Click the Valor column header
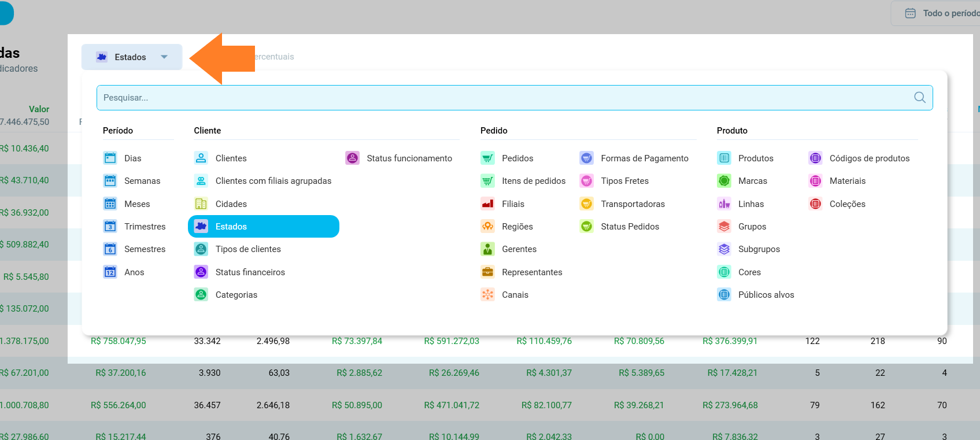Viewport: 980px width, 440px height. (x=39, y=109)
